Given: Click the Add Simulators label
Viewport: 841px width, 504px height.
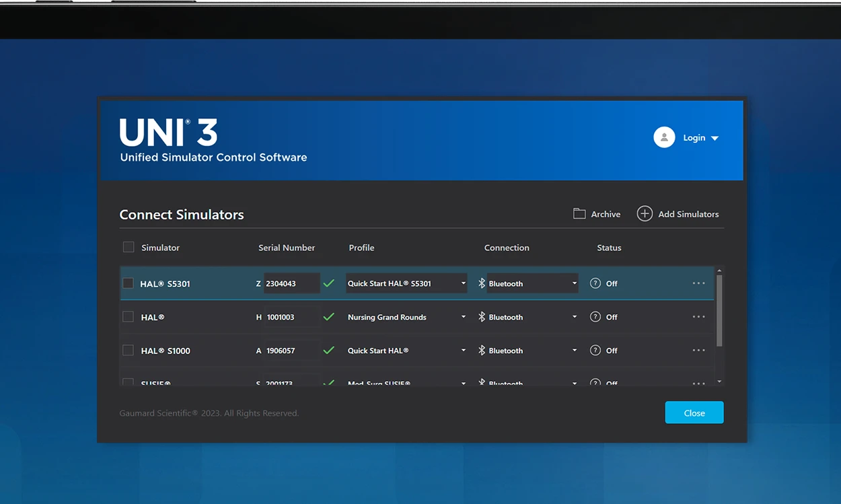Looking at the screenshot, I should point(688,214).
